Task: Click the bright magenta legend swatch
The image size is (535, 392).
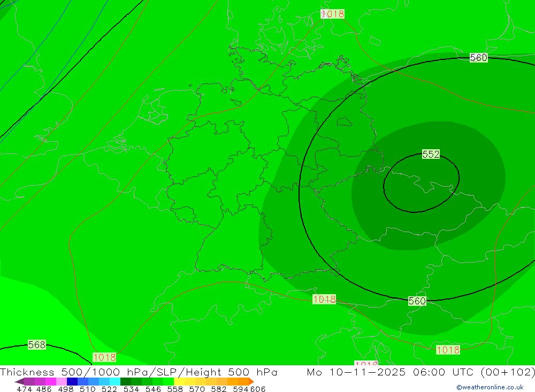Action: (x=51, y=381)
